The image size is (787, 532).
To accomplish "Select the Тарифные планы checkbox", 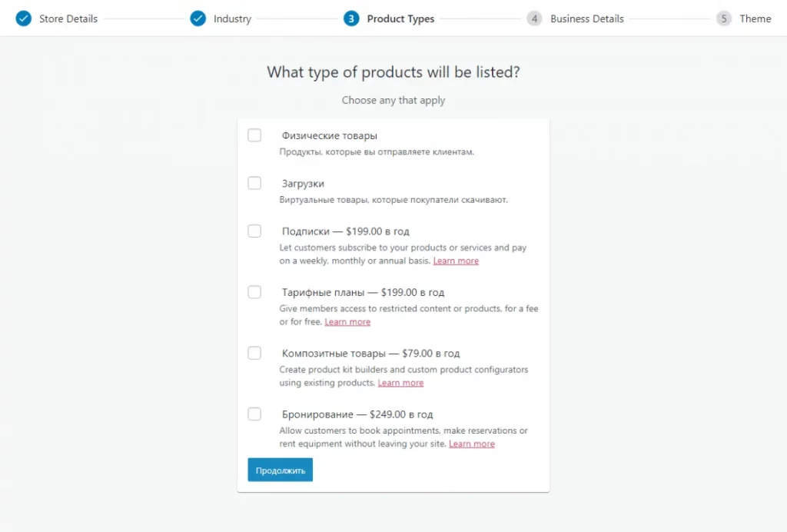I will (x=254, y=292).
